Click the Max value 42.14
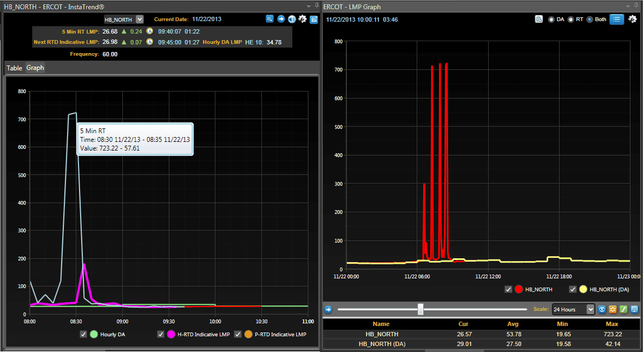 click(x=613, y=344)
